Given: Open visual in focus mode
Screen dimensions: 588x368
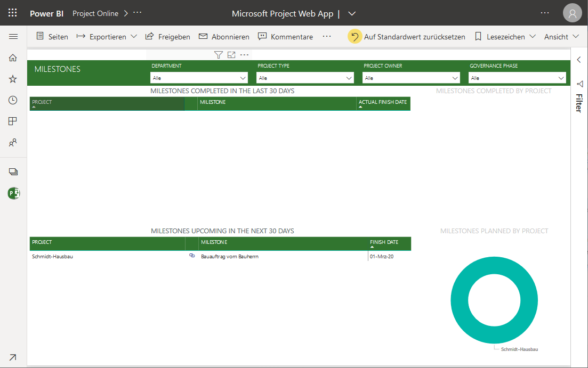Looking at the screenshot, I should click(x=231, y=55).
